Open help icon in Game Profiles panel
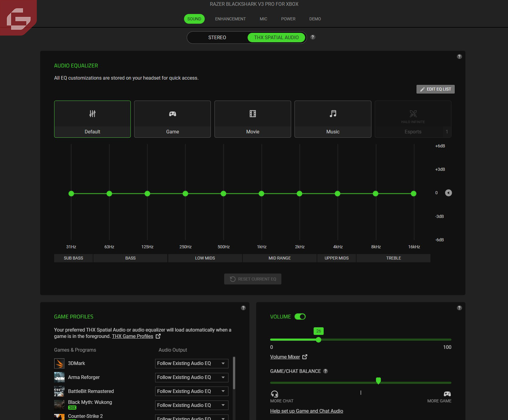Screen dimensions: 508x420 point(243,308)
